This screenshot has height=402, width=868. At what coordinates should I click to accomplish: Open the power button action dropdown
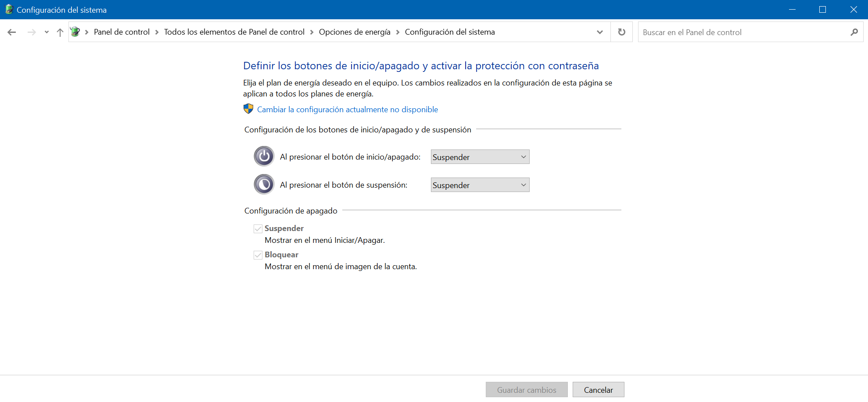(480, 157)
